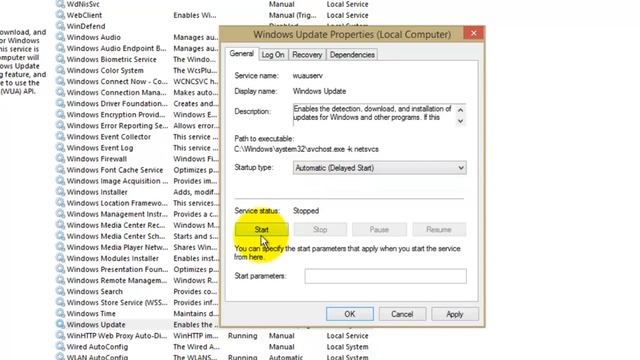Select the Windows Font Cache Service icon
Viewport: 640px width, 360px height.
[60, 170]
